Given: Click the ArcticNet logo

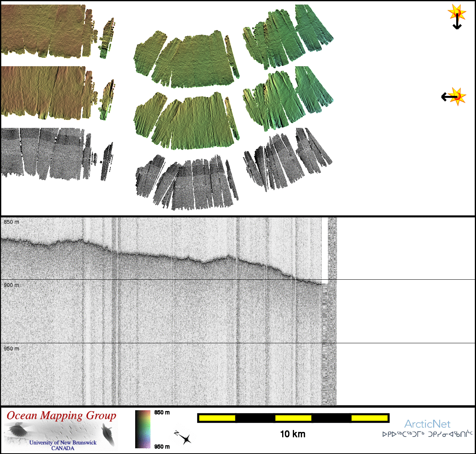Looking at the screenshot, I should 427,424.
